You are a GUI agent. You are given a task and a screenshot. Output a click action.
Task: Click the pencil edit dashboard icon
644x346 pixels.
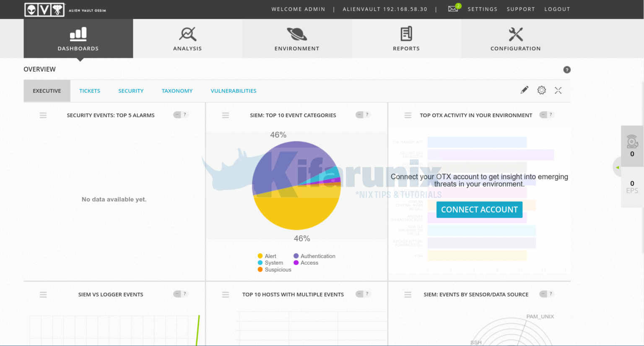pyautogui.click(x=524, y=90)
